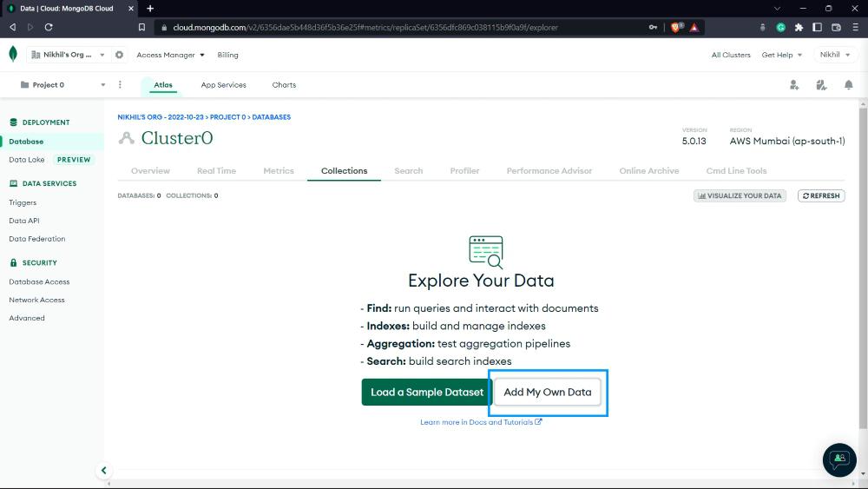The width and height of the screenshot is (868, 489).
Task: Open Advanced security settings
Action: (x=27, y=318)
